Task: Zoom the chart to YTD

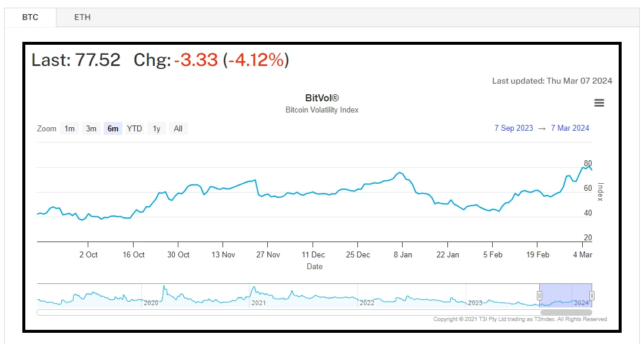Action: pyautogui.click(x=135, y=128)
